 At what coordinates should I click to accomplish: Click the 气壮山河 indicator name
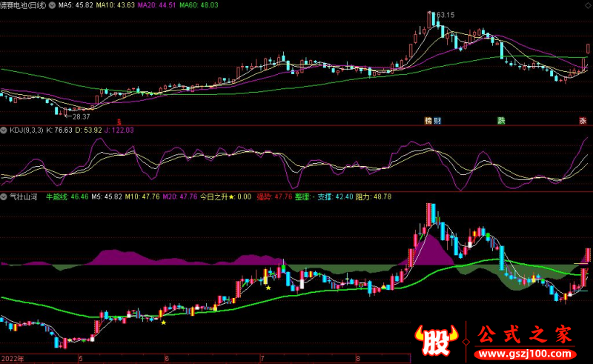[x=24, y=196]
